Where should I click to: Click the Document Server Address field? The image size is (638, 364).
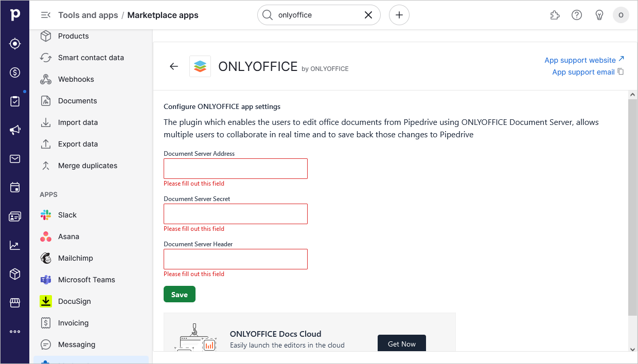coord(235,168)
